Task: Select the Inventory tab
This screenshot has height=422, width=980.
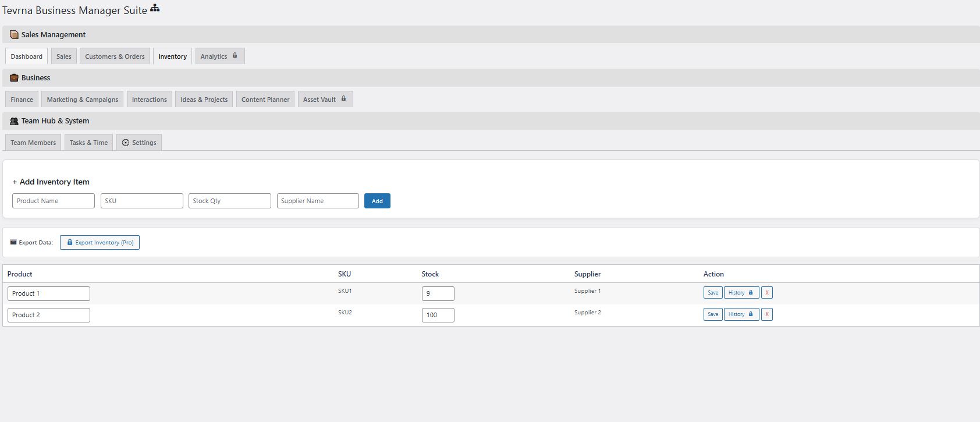Action: (x=172, y=56)
